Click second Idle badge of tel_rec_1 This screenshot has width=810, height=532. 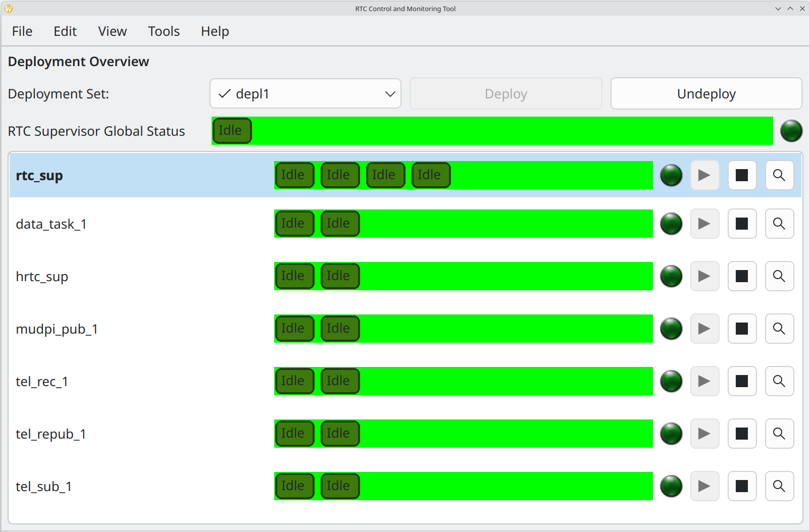pos(340,381)
